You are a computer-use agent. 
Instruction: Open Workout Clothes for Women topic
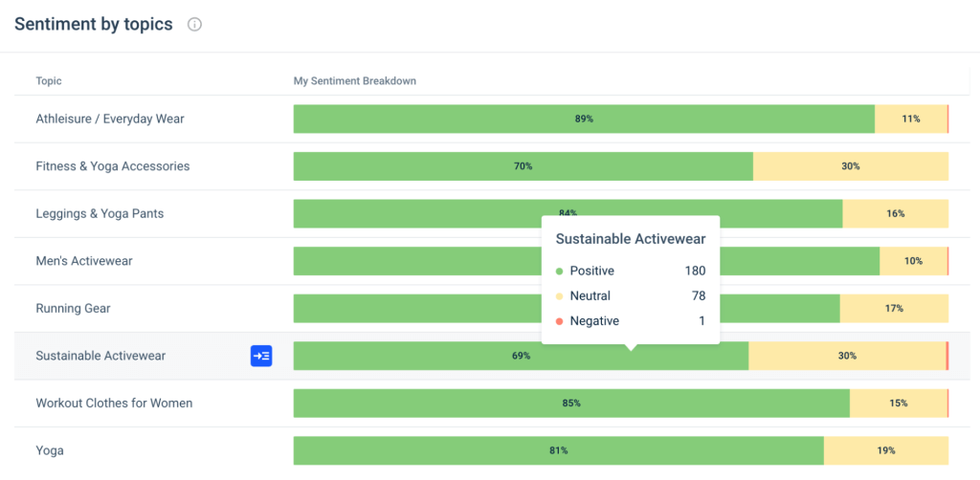coord(114,403)
